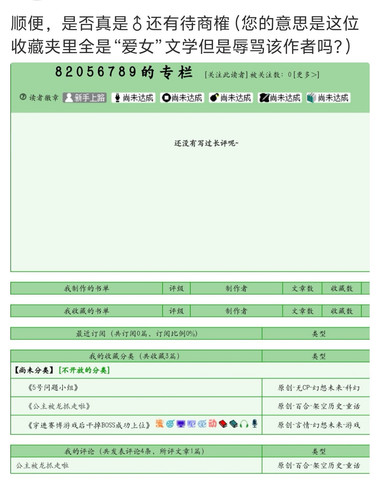The image size is (380, 500).
Task: Click 制作者 in the 我收藏的书单 row
Action: (x=236, y=311)
